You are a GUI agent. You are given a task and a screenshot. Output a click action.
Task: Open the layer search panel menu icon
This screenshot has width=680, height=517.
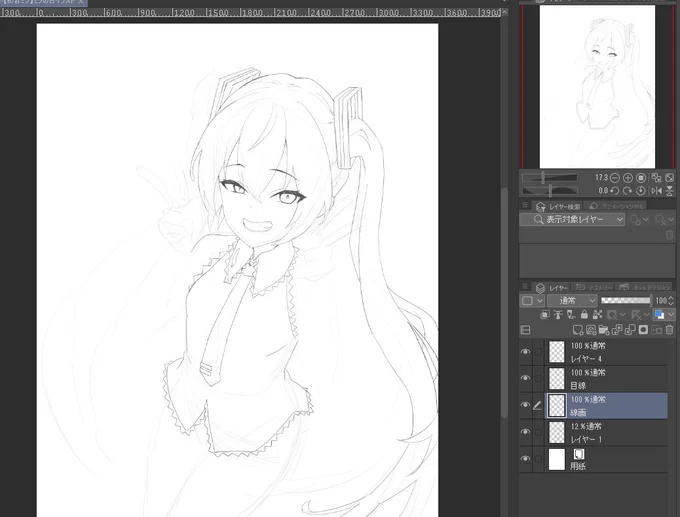click(525, 205)
